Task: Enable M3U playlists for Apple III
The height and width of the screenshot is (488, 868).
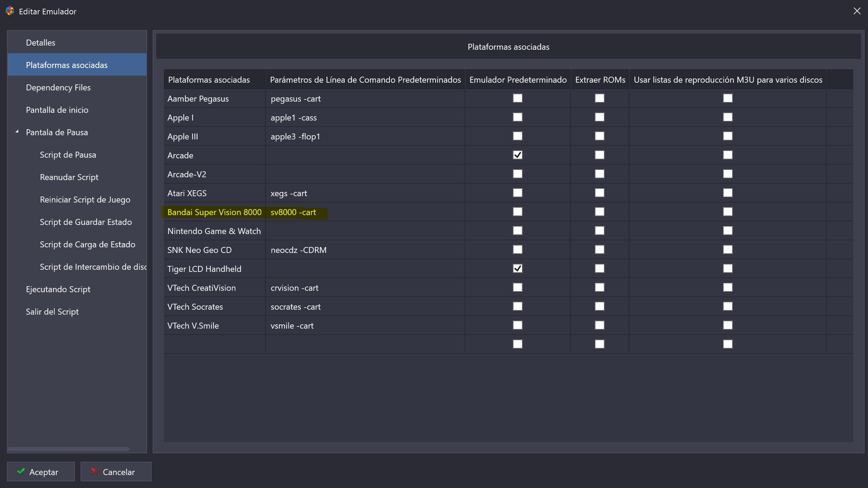Action: pos(728,136)
